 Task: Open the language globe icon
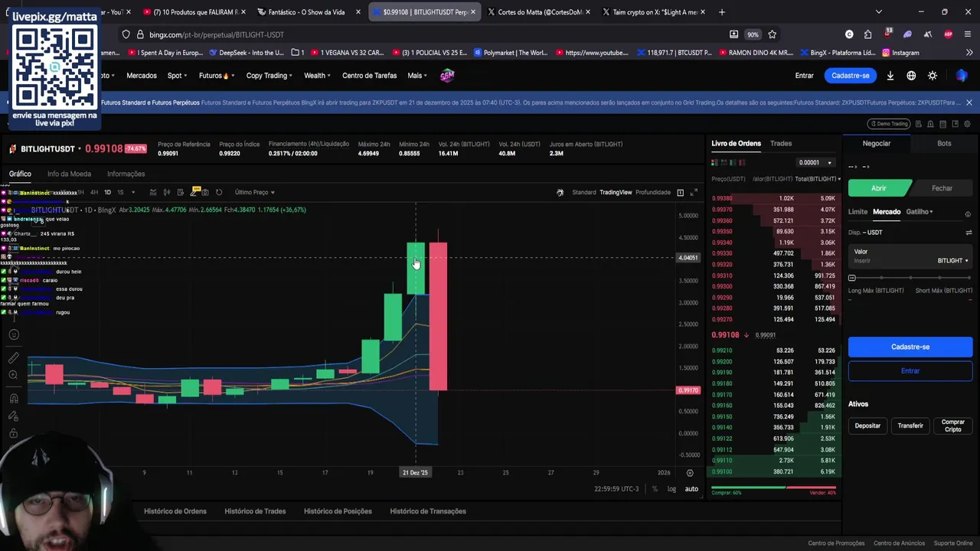(x=911, y=76)
